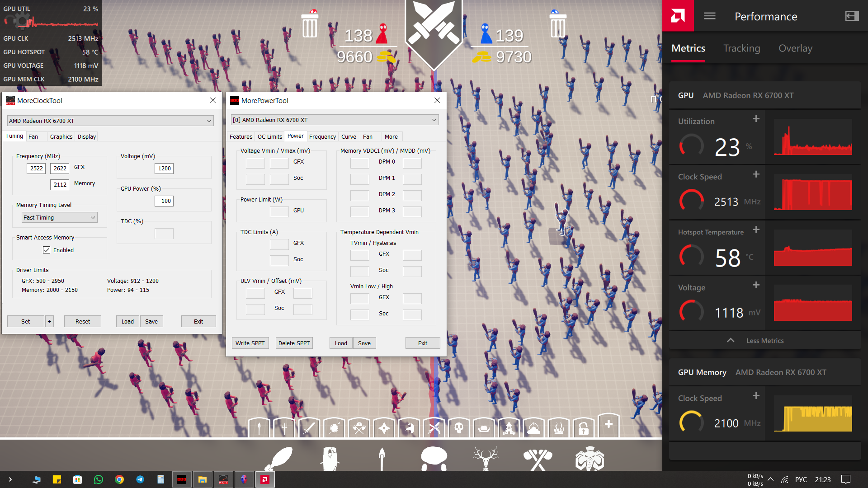Select the mammoth unit icon

pyautogui.click(x=590, y=459)
